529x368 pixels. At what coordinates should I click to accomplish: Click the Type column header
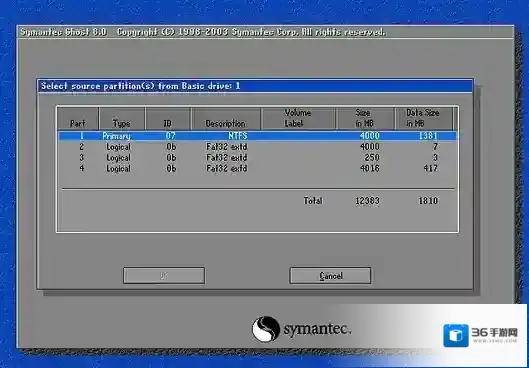[x=121, y=118]
